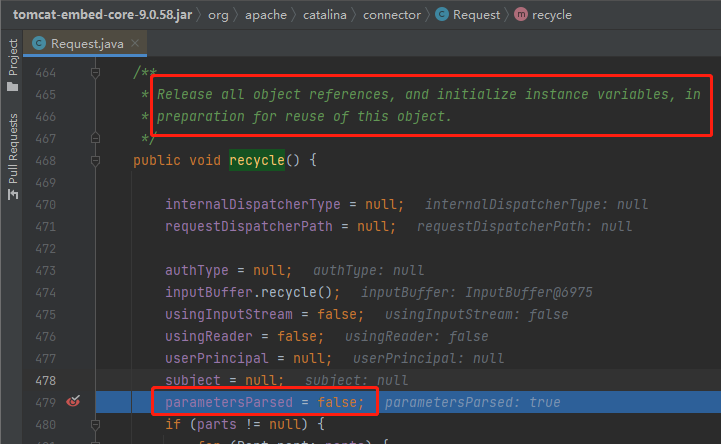Click the 'public void' keywords on line 468

pos(177,160)
